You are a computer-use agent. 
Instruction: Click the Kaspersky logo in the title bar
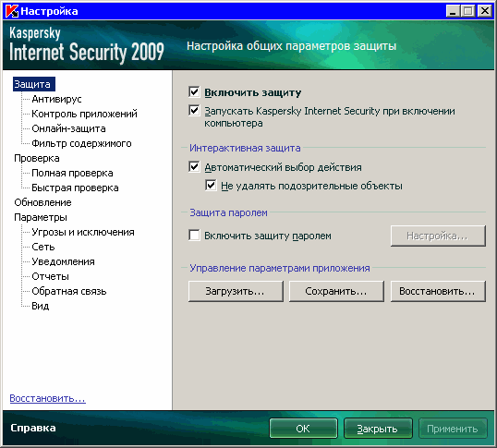click(x=12, y=11)
